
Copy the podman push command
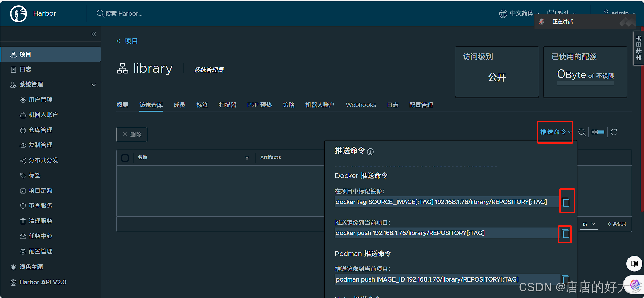click(x=566, y=279)
